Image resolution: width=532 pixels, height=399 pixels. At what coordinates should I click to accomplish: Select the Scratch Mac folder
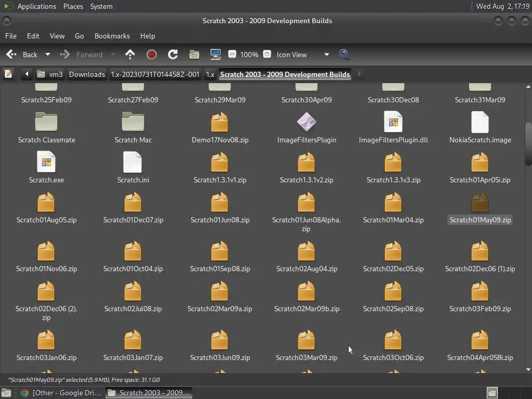[x=133, y=128]
